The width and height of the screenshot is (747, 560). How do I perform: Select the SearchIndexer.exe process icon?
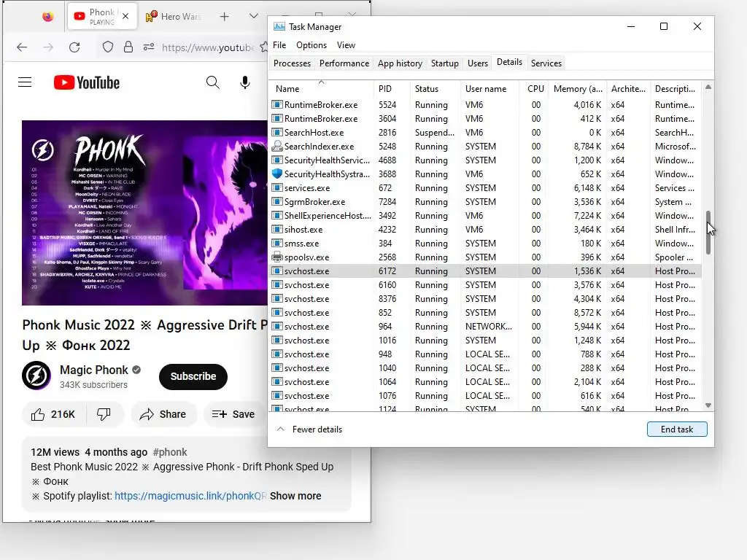(x=276, y=146)
